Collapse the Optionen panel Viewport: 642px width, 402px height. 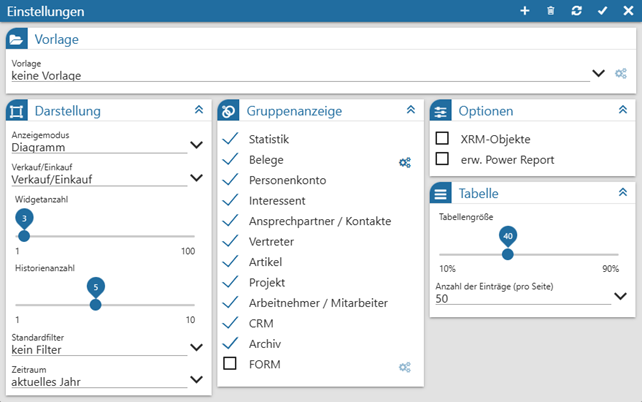click(x=621, y=110)
